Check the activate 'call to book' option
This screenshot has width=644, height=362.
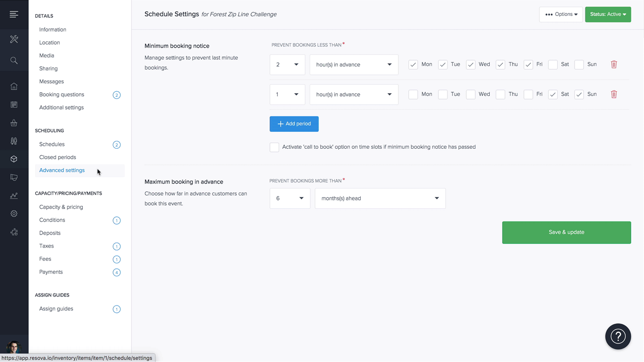point(274,147)
